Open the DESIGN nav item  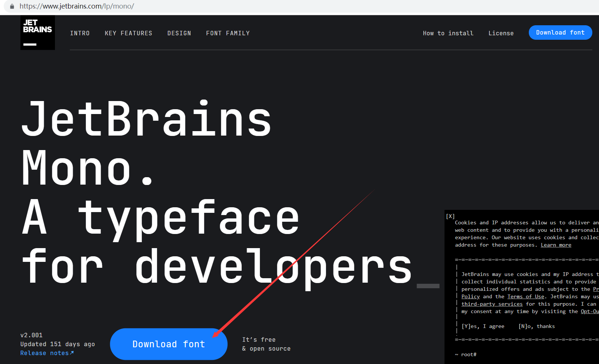point(179,33)
